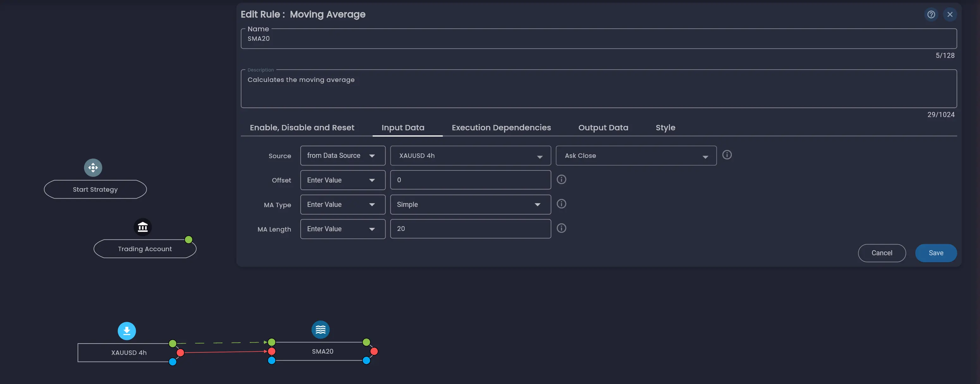Click info icon beside Offset field
The height and width of the screenshot is (384, 980).
[561, 180]
